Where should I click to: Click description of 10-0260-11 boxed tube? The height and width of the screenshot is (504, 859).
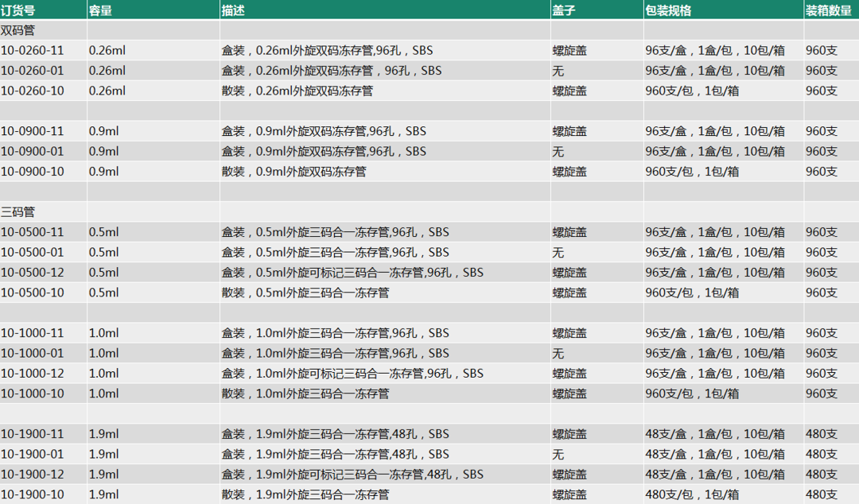pos(327,50)
